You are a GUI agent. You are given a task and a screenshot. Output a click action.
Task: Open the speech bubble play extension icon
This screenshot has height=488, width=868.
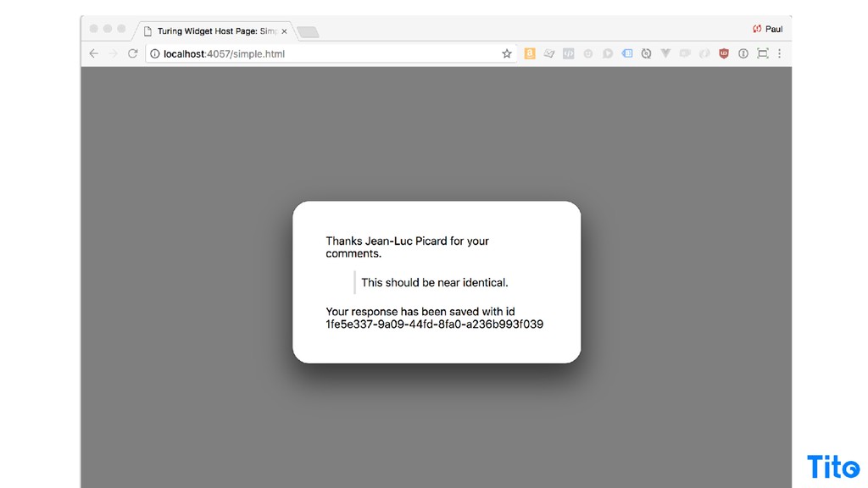[607, 53]
